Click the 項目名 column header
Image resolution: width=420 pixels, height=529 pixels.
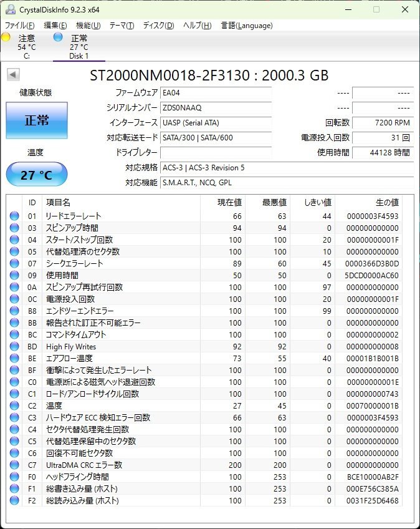[121, 202]
